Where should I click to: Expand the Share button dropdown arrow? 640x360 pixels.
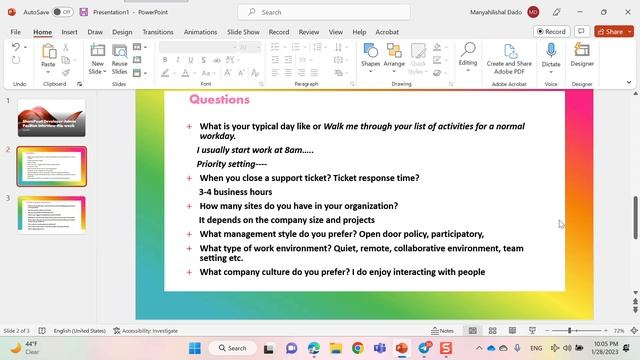click(630, 31)
